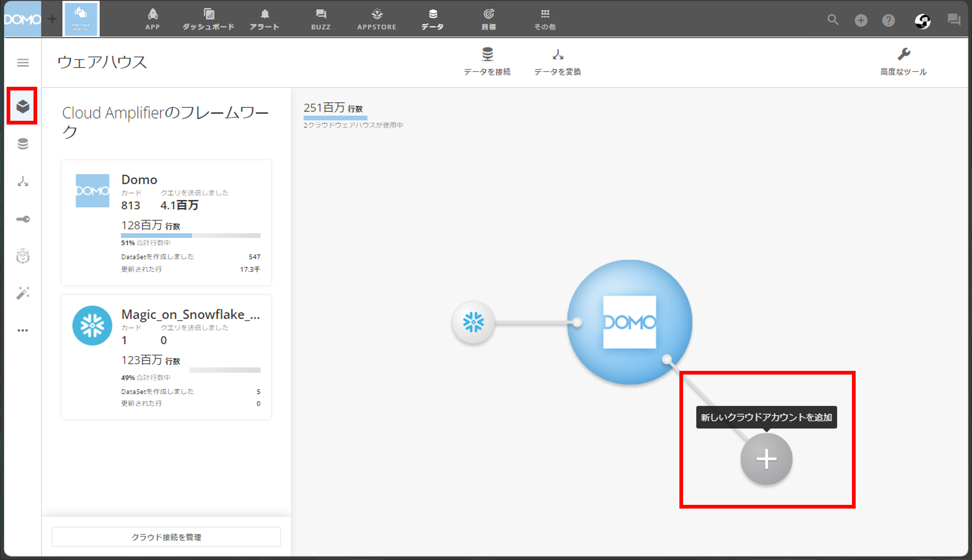Open アラート in top navigation
The width and height of the screenshot is (972, 560).
(x=265, y=19)
